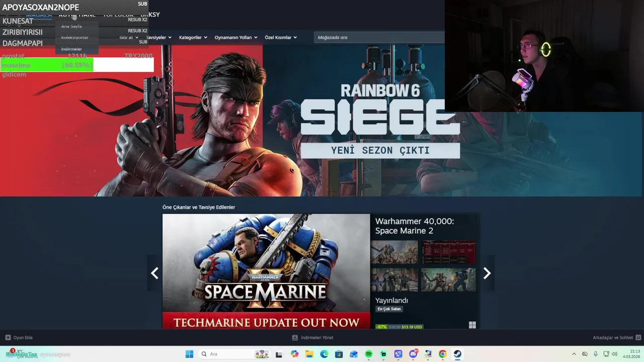Open Microsoft Store from the taskbar
The width and height of the screenshot is (644, 362).
[339, 354]
